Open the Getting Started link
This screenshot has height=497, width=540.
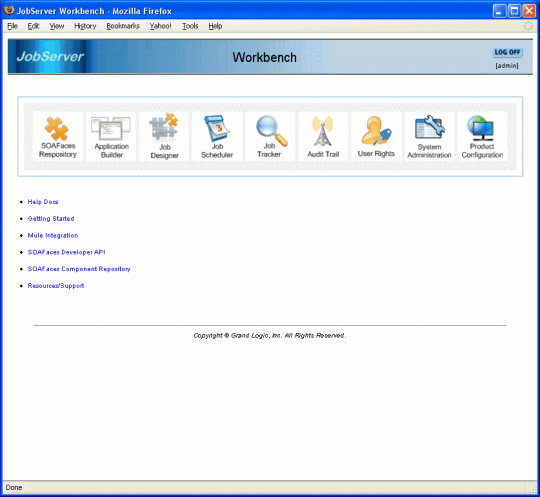(51, 219)
